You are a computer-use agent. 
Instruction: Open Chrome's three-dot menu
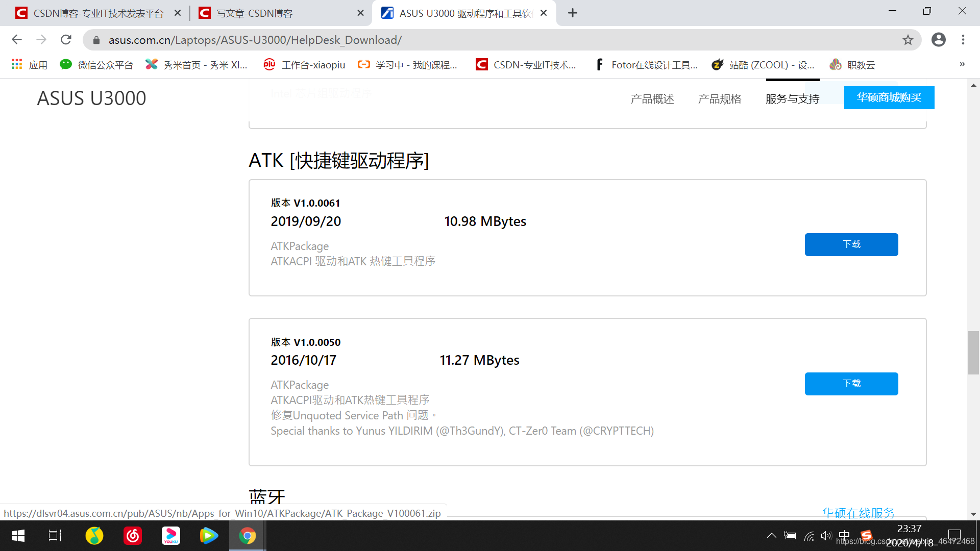[963, 40]
